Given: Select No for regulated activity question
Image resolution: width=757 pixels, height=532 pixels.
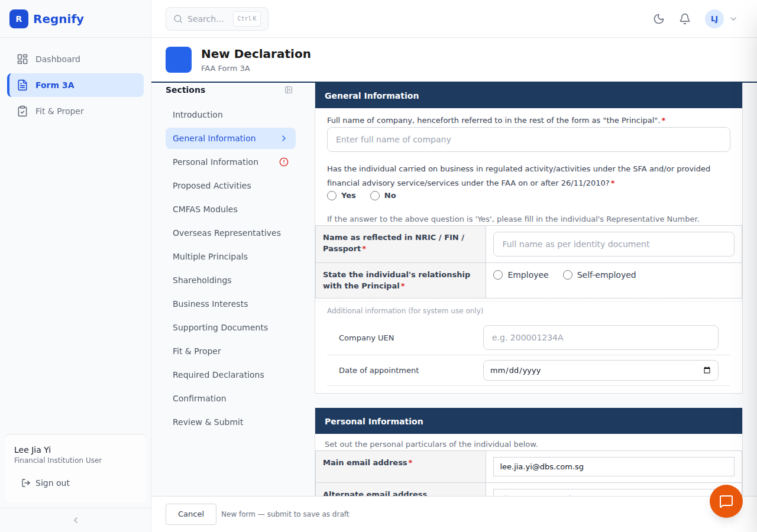Looking at the screenshot, I should [375, 196].
